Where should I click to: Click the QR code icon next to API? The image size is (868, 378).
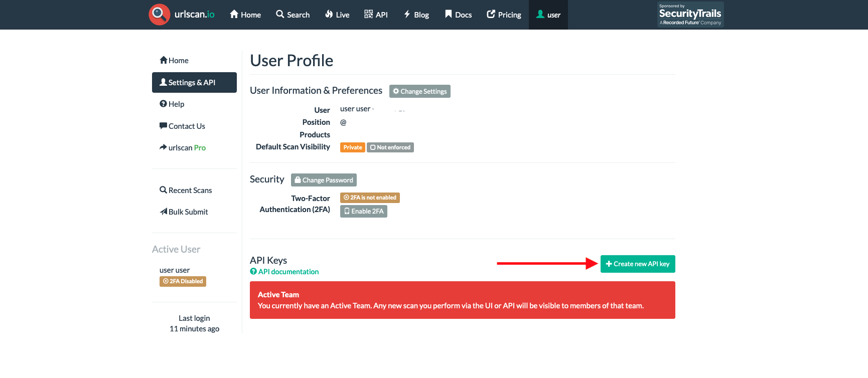(368, 14)
